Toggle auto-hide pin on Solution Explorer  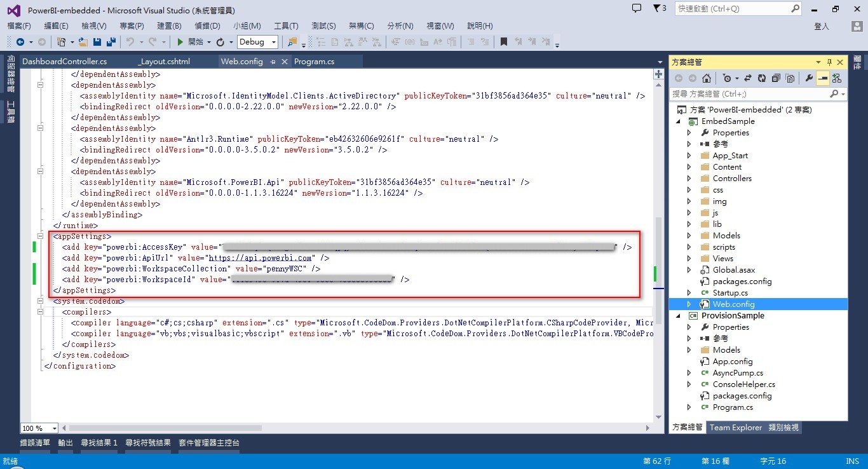point(829,62)
